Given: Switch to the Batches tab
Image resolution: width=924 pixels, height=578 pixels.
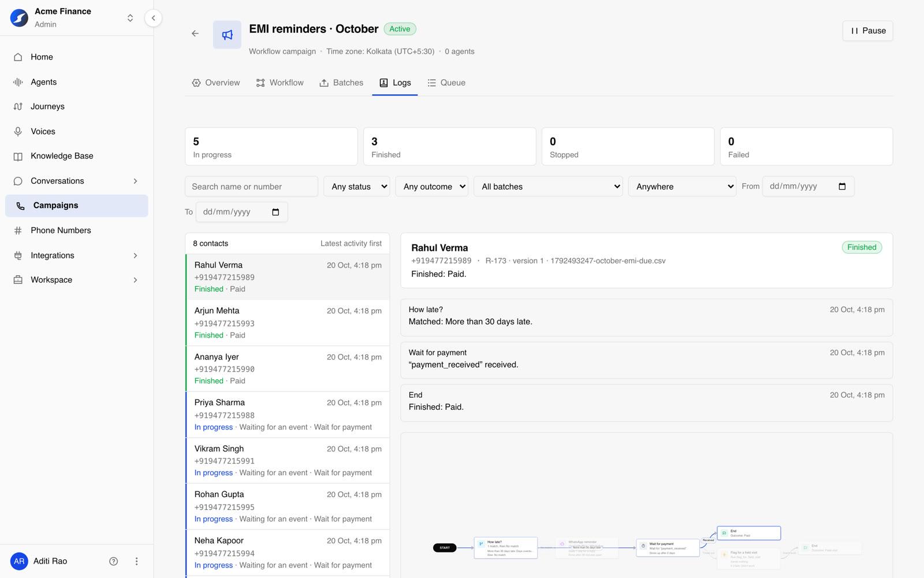Looking at the screenshot, I should pos(341,83).
